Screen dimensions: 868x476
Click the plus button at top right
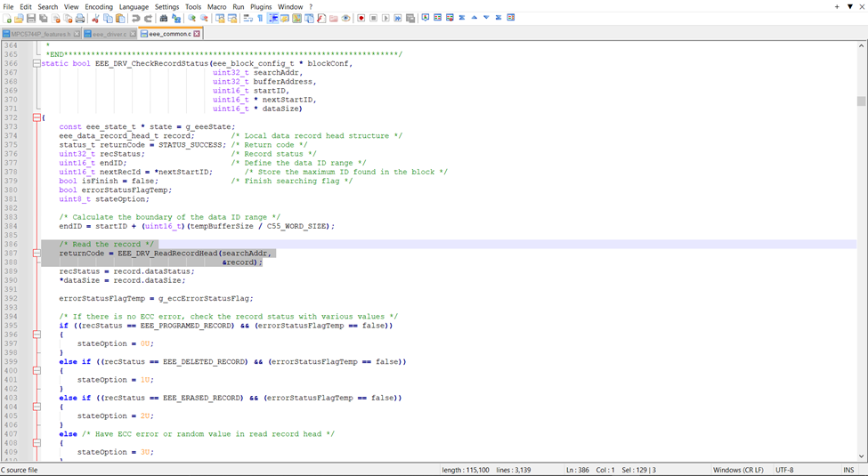tap(837, 6)
